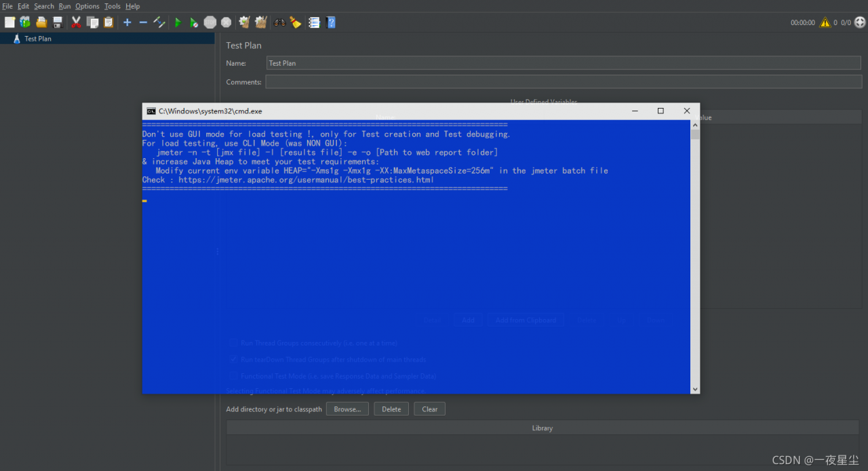Click the cmd.exe title bar icon
This screenshot has height=471, width=868.
151,111
